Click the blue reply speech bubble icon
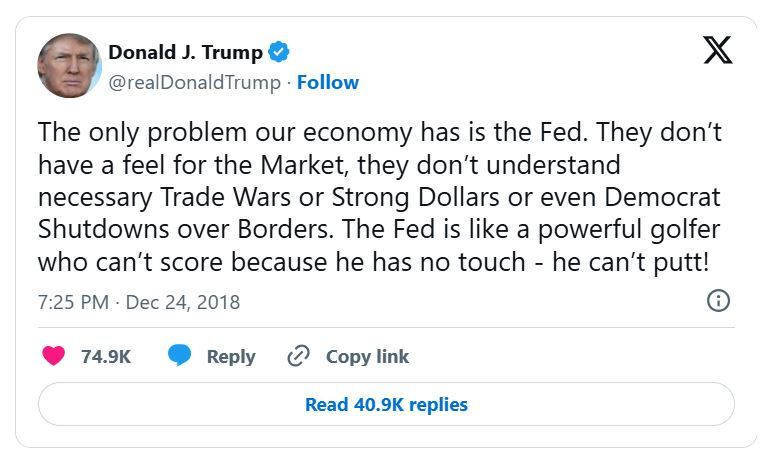 point(180,356)
